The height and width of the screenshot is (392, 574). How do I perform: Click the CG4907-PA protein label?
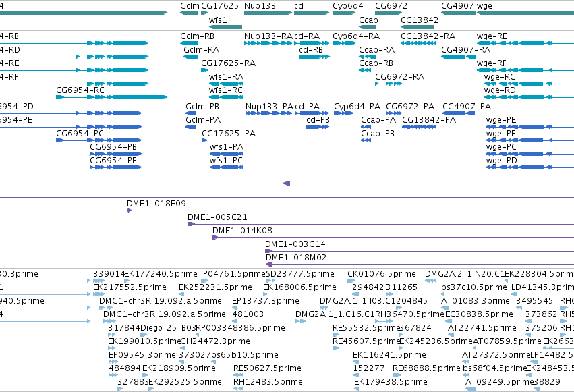[467, 107]
